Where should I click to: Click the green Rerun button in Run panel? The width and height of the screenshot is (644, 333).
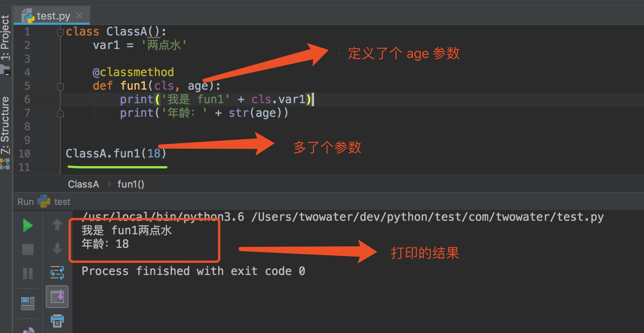(28, 226)
